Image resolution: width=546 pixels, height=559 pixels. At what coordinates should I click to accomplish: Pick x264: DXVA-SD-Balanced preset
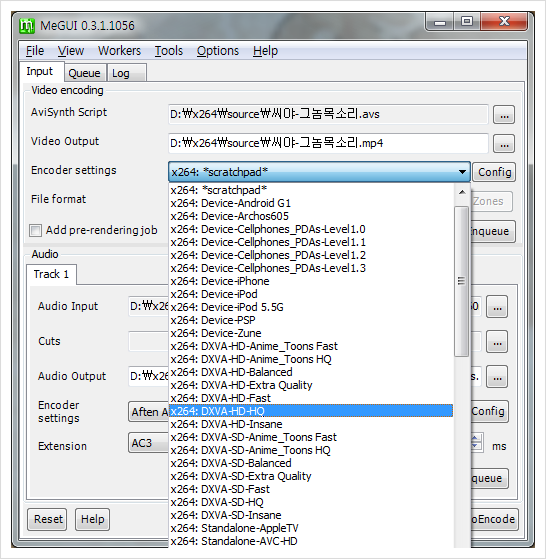point(311,463)
